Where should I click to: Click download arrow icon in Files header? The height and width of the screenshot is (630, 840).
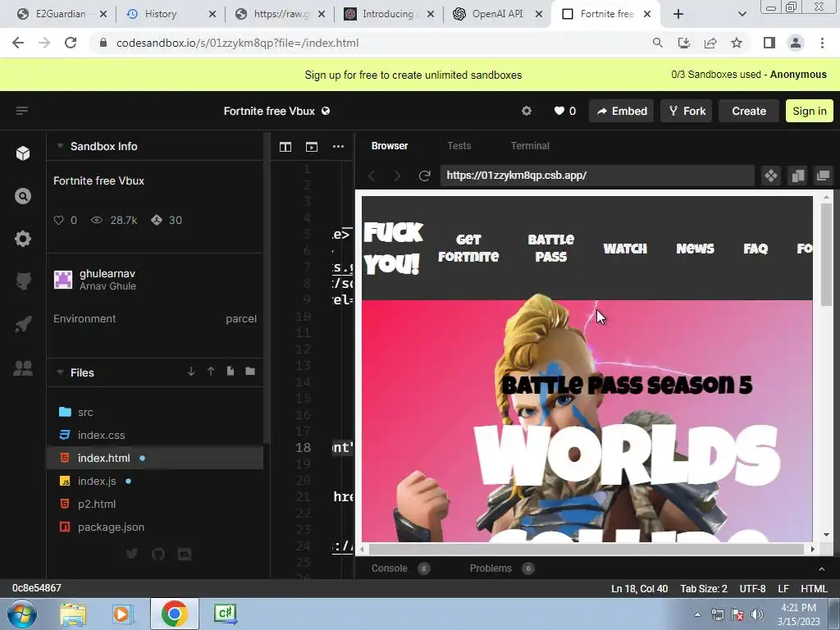(191, 372)
